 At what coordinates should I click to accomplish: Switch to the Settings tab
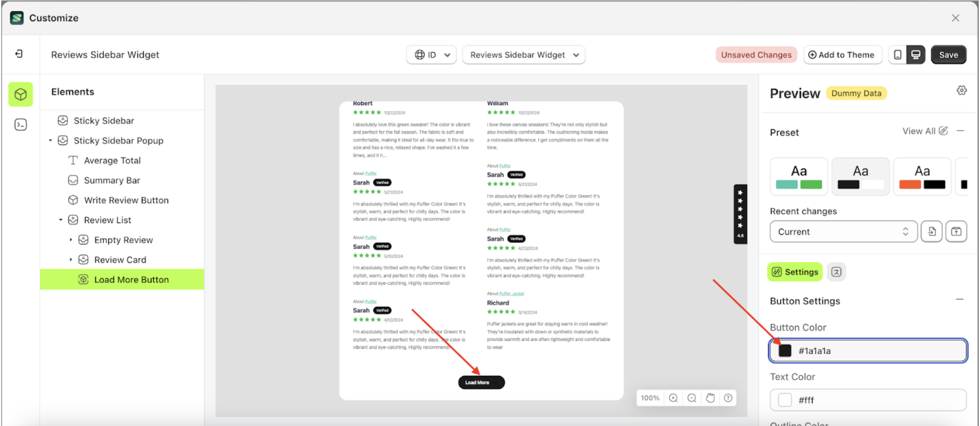(795, 271)
